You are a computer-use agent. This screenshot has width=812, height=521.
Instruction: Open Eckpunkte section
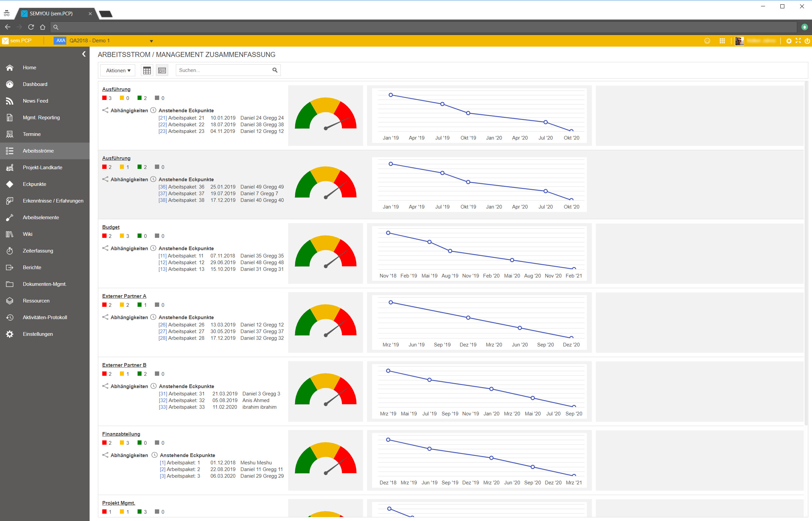45,184
